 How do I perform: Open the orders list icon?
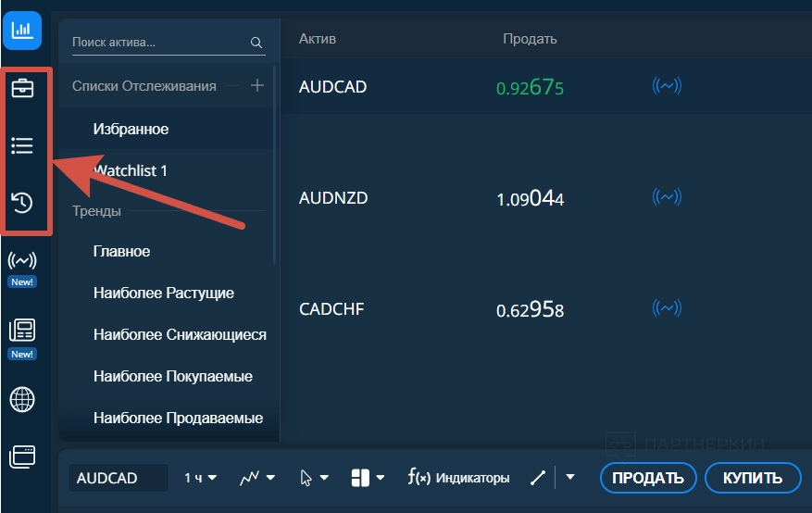point(22,145)
